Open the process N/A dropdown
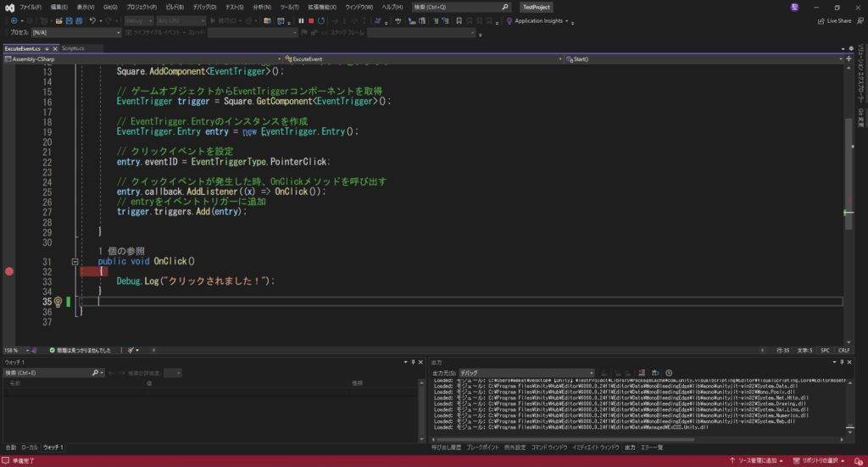The width and height of the screenshot is (868, 467). pos(75,33)
